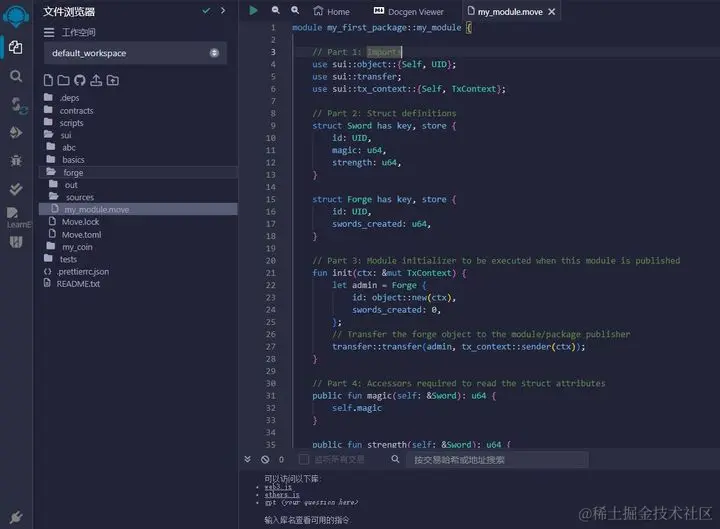The height and width of the screenshot is (529, 720).
Task: Click the web3.js link in terminal
Action: (278, 487)
